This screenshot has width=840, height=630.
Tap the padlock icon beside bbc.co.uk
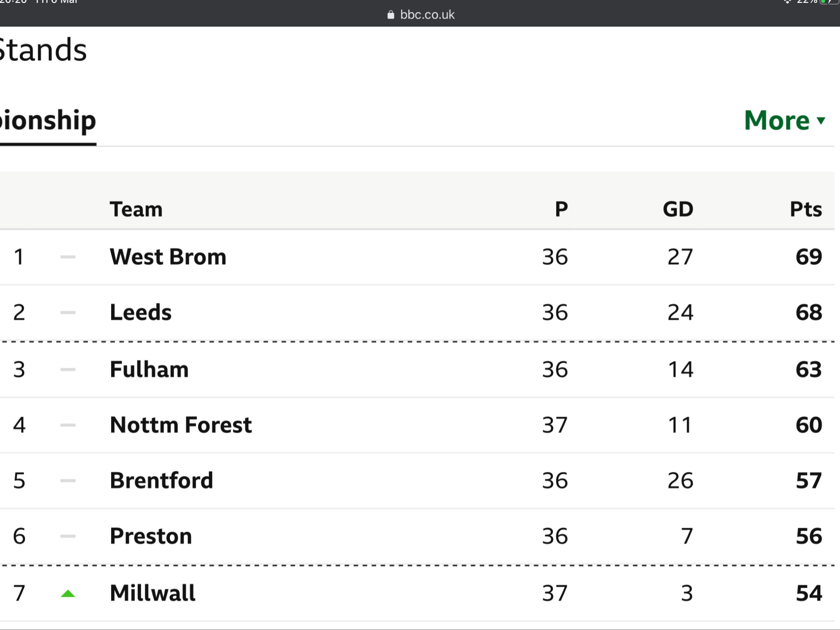point(390,15)
